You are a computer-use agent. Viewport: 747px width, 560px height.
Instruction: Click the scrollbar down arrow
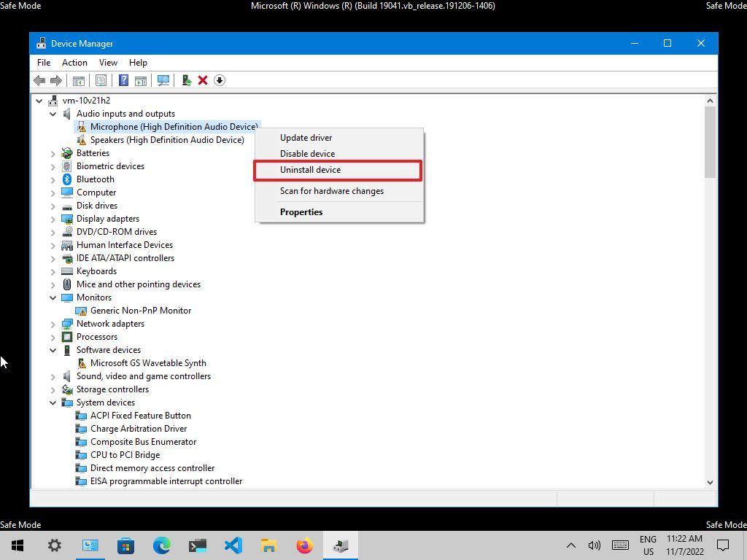710,481
